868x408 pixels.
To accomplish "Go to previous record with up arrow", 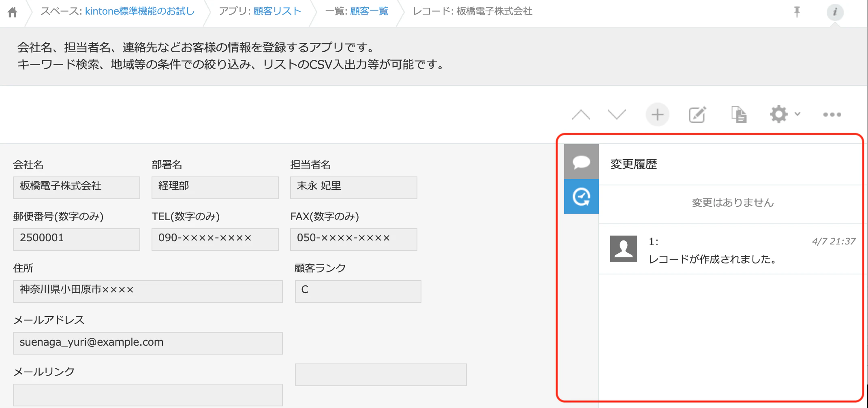I will pyautogui.click(x=581, y=115).
